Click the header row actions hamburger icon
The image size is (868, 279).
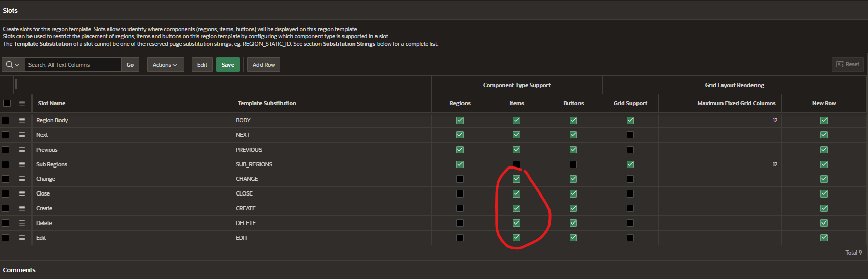click(x=22, y=103)
